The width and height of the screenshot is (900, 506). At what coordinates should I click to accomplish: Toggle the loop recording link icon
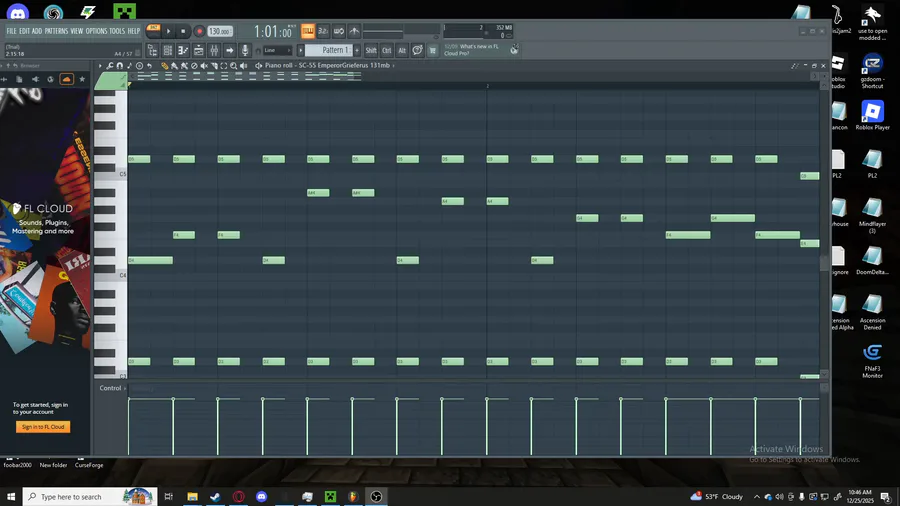point(339,31)
